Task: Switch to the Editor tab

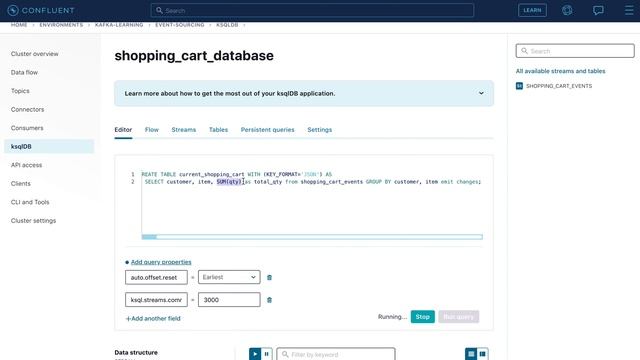Action: pyautogui.click(x=123, y=130)
